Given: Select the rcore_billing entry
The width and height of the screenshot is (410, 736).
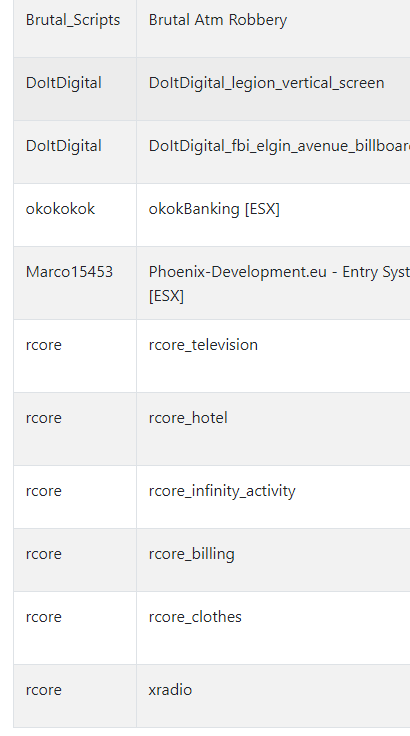Looking at the screenshot, I should click(x=191, y=554).
